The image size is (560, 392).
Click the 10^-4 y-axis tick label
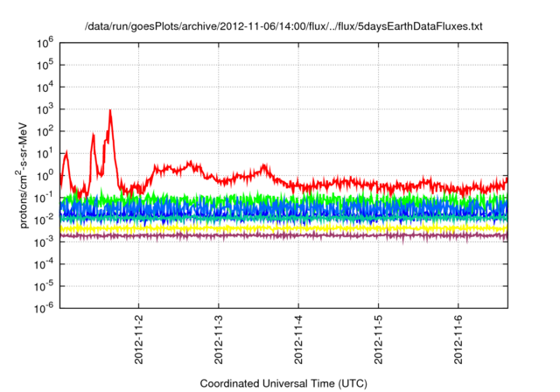point(44,264)
